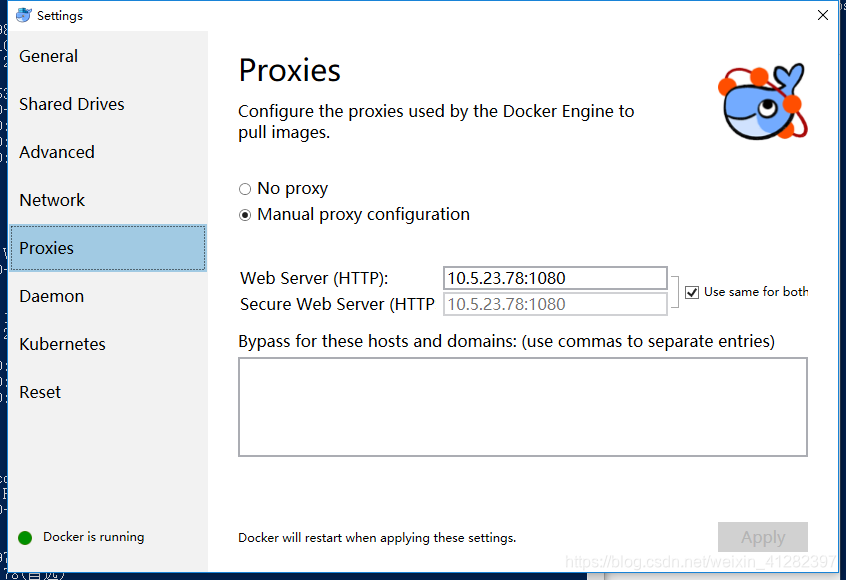Click the Web Server HTTP address field
The width and height of the screenshot is (846, 580).
click(555, 278)
